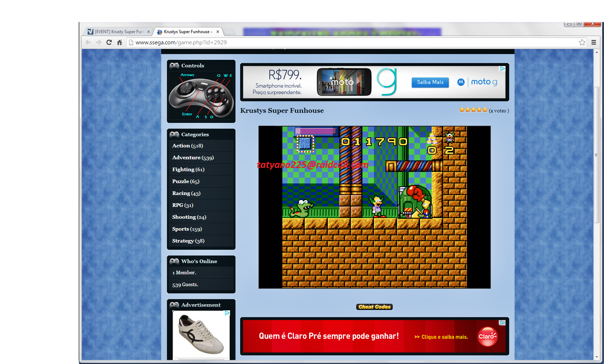Switch to the [EVENT] Krusty Super Fun tab
The width and height of the screenshot is (604, 364).
[x=119, y=32]
